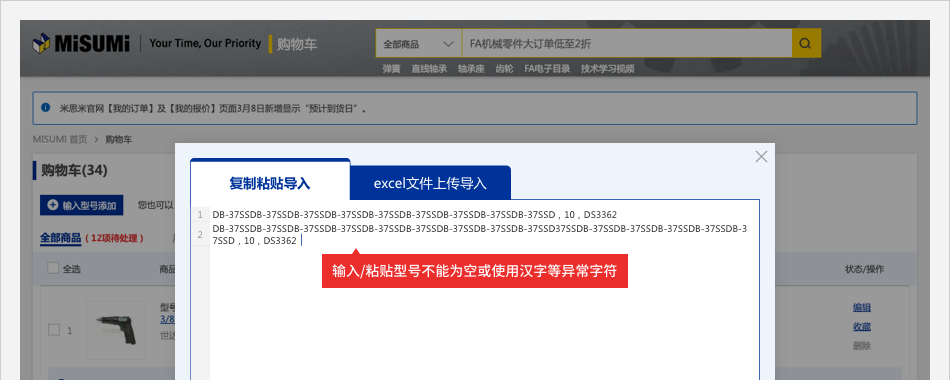950x380 pixels.
Task: Click the 状态/操作 column header
Action: point(865,268)
